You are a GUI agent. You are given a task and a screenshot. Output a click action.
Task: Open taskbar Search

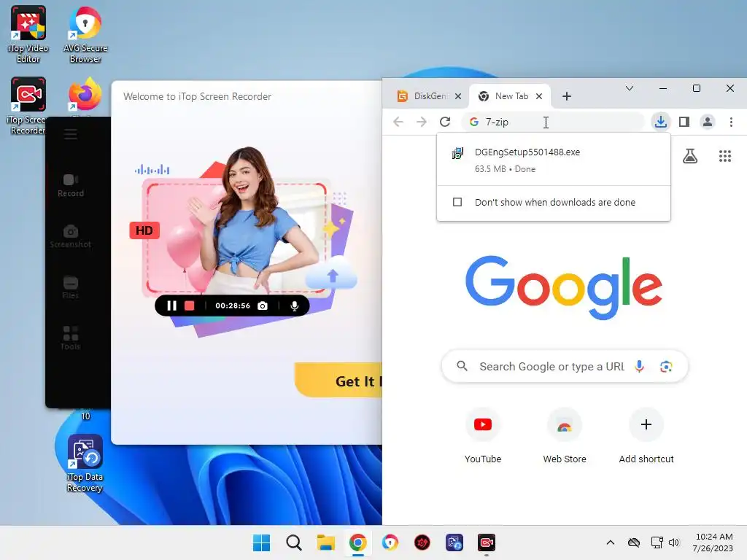pyautogui.click(x=294, y=542)
